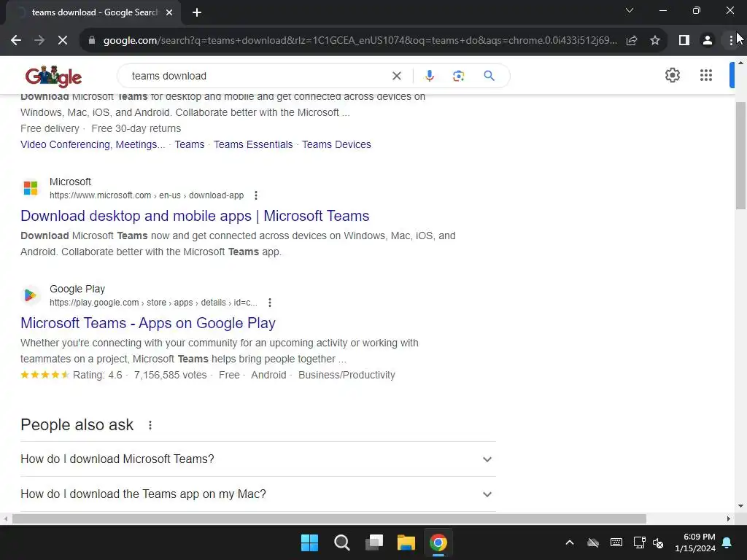This screenshot has height=560, width=747.
Task: Click the play.google.com URL breadcrumb
Action: pos(153,303)
